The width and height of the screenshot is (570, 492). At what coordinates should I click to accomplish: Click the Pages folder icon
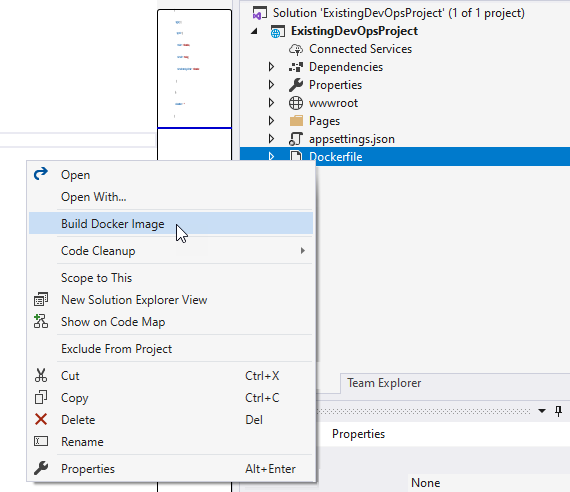[x=296, y=121]
